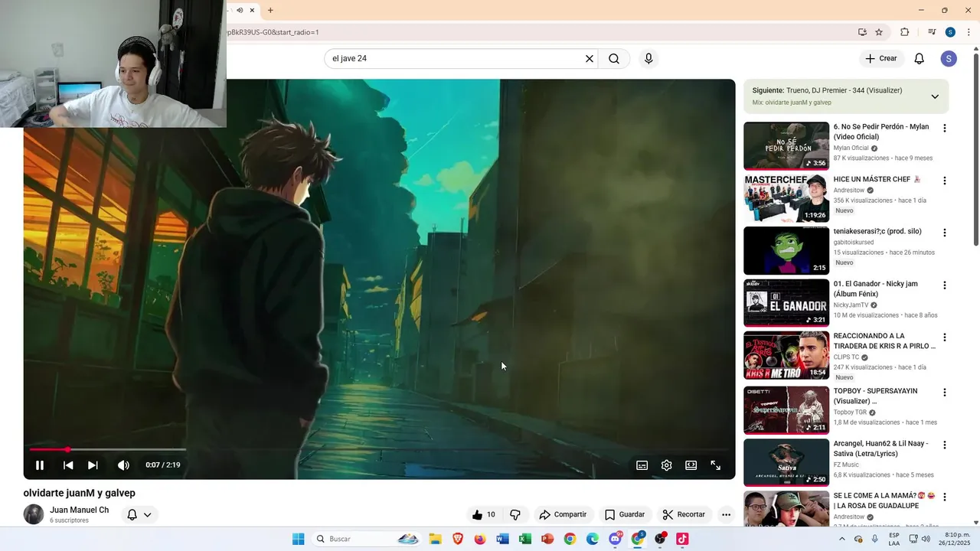Mute the video volume
Viewport: 980px width, 551px height.
coord(123,465)
